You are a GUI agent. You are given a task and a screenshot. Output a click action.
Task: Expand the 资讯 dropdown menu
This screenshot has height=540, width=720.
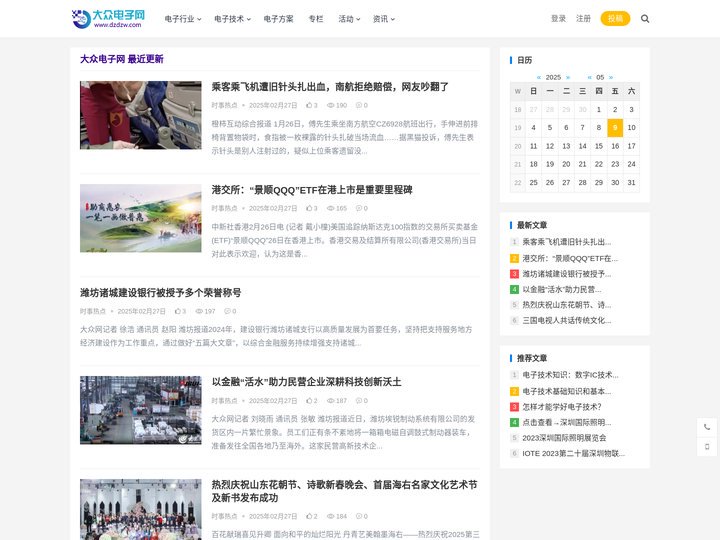383,19
